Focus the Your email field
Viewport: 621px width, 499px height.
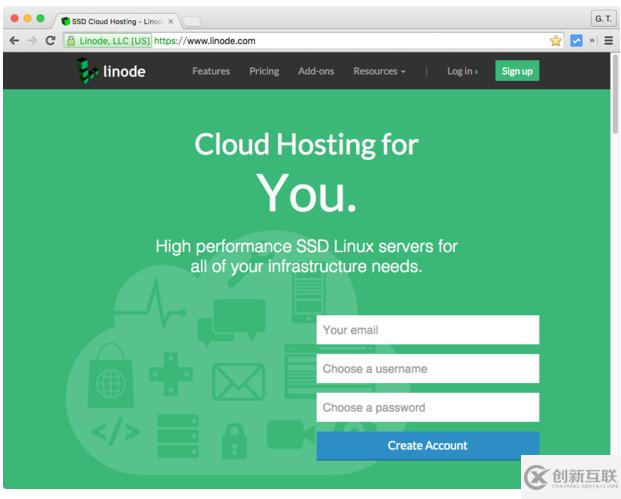428,330
